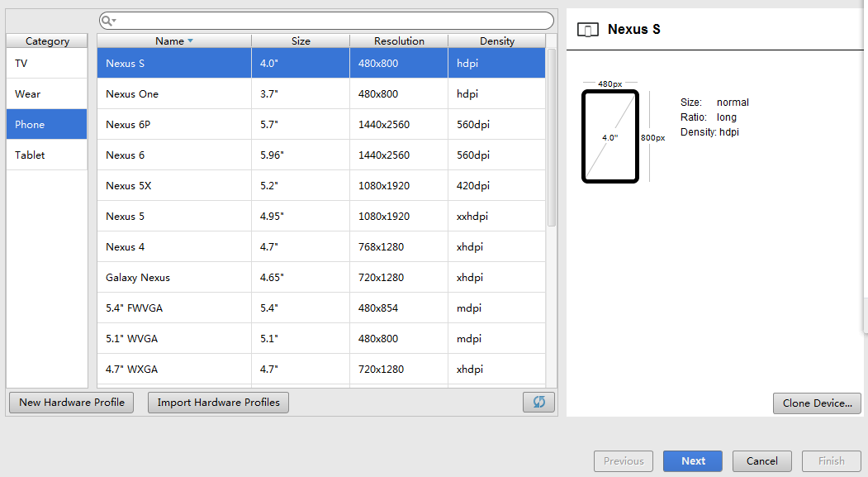868x477 pixels.
Task: Select the Galaxy Nexus device
Action: [x=321, y=277]
